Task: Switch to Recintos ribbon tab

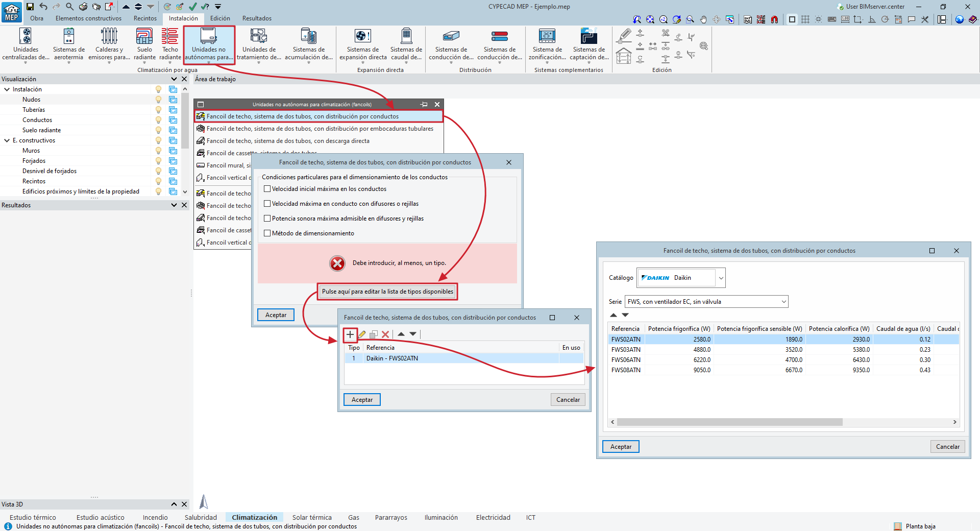Action: click(145, 18)
